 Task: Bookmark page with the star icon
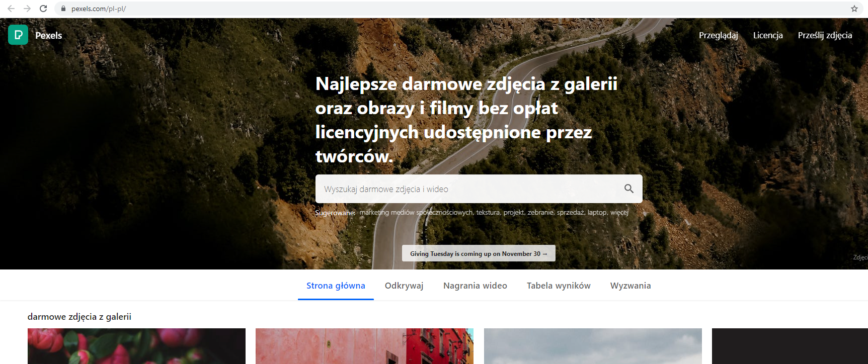point(854,9)
